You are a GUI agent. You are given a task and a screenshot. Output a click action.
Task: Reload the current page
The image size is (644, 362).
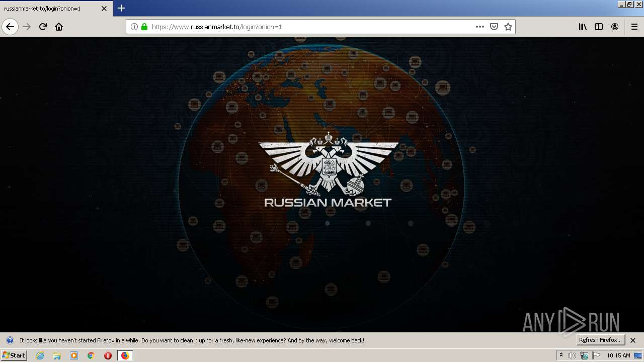pyautogui.click(x=43, y=27)
